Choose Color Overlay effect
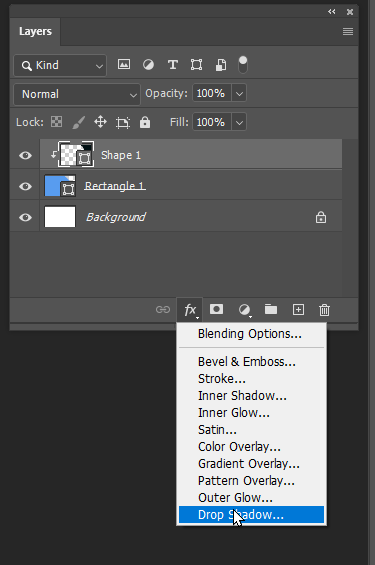Image resolution: width=375 pixels, height=565 pixels. (x=239, y=446)
